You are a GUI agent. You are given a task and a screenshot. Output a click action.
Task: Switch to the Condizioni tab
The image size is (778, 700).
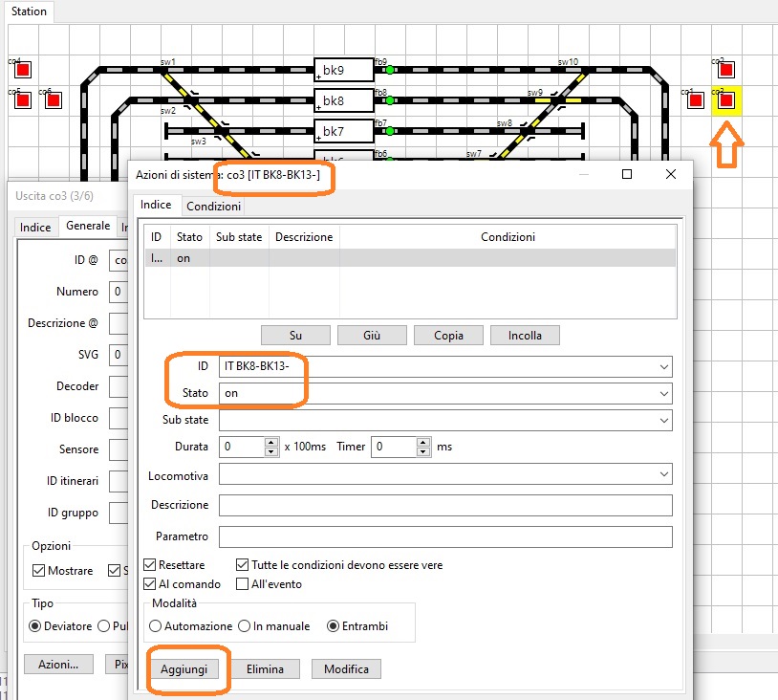(213, 207)
